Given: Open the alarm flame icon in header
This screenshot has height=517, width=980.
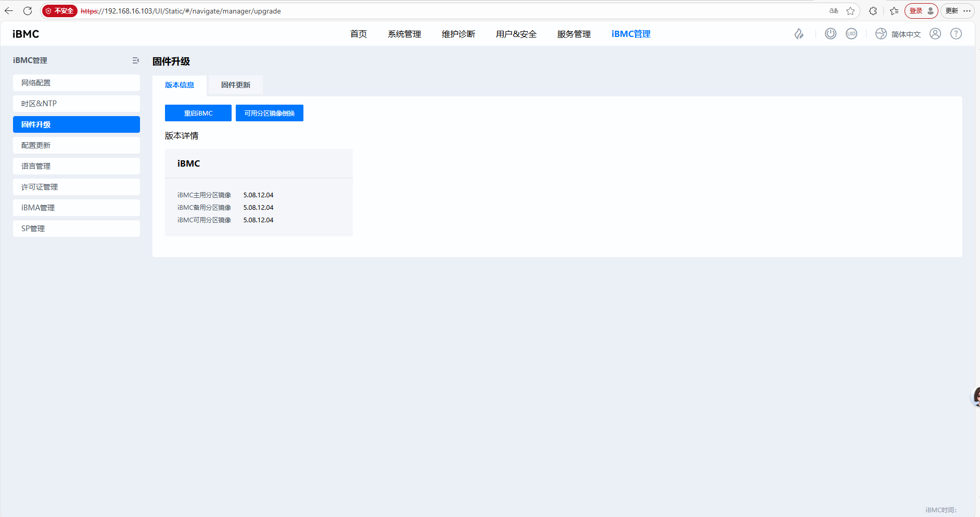Looking at the screenshot, I should pos(798,34).
